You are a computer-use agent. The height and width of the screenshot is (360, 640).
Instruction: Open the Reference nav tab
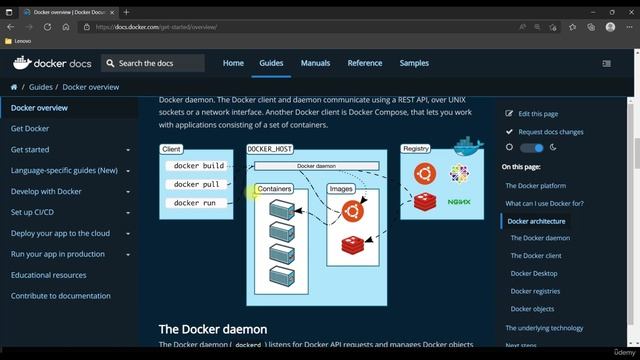[365, 63]
